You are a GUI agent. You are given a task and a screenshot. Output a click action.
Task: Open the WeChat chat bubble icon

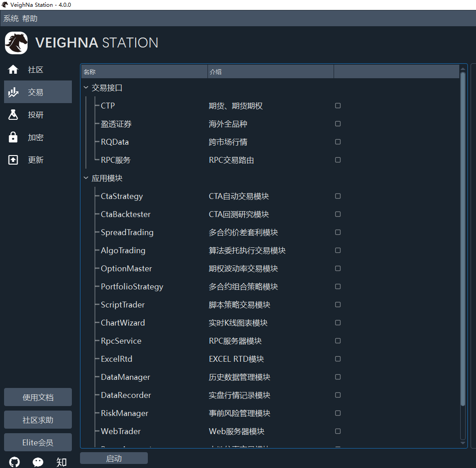coord(38,462)
